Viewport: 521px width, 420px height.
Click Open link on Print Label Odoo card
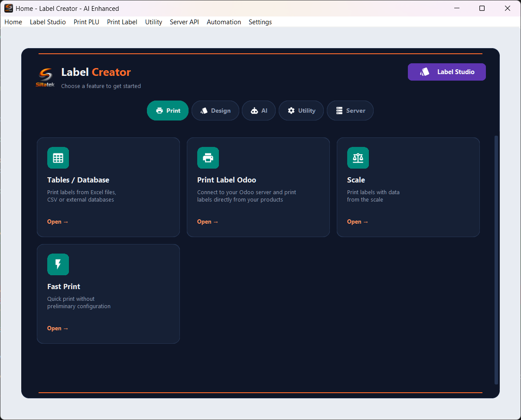pyautogui.click(x=208, y=221)
